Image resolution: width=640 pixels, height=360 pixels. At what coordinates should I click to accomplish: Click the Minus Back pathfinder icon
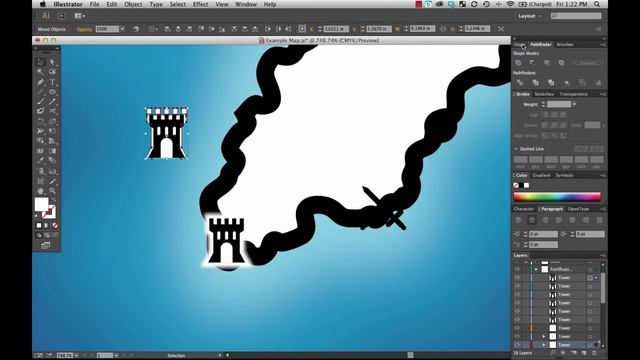coord(598,82)
